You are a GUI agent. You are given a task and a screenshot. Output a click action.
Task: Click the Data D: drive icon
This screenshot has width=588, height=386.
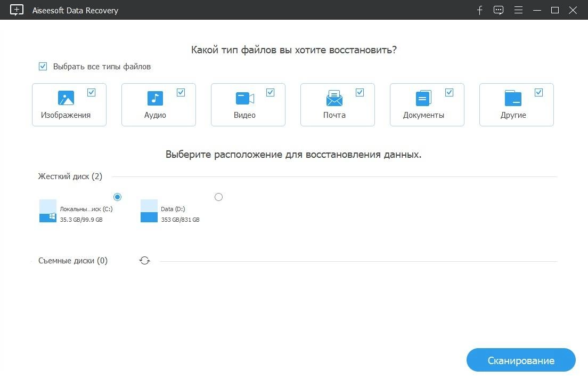[149, 211]
